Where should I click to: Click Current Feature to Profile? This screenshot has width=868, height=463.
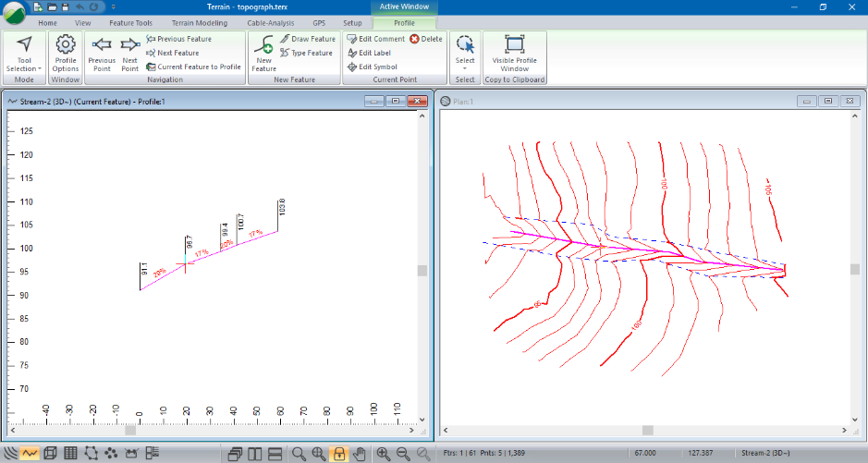pyautogui.click(x=193, y=67)
